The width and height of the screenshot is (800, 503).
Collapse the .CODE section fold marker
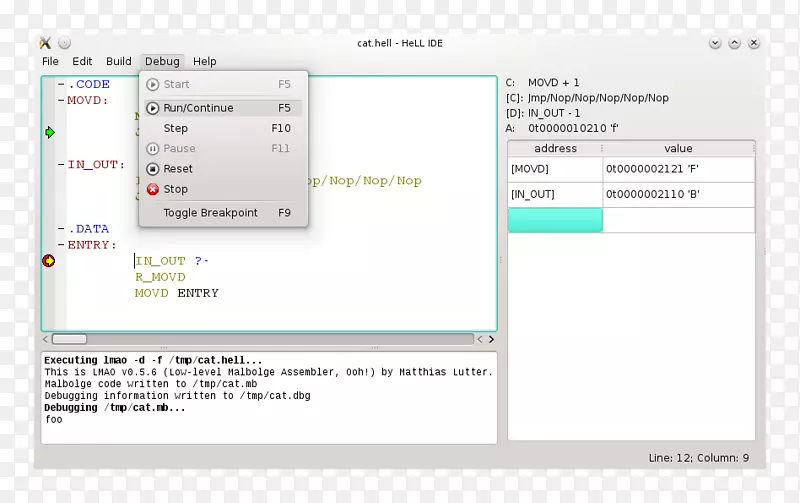[x=61, y=85]
